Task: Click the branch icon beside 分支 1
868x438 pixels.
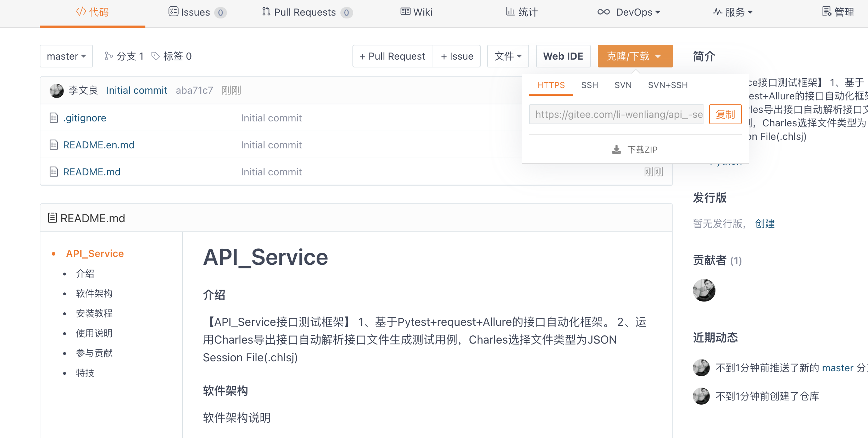Action: click(x=108, y=56)
